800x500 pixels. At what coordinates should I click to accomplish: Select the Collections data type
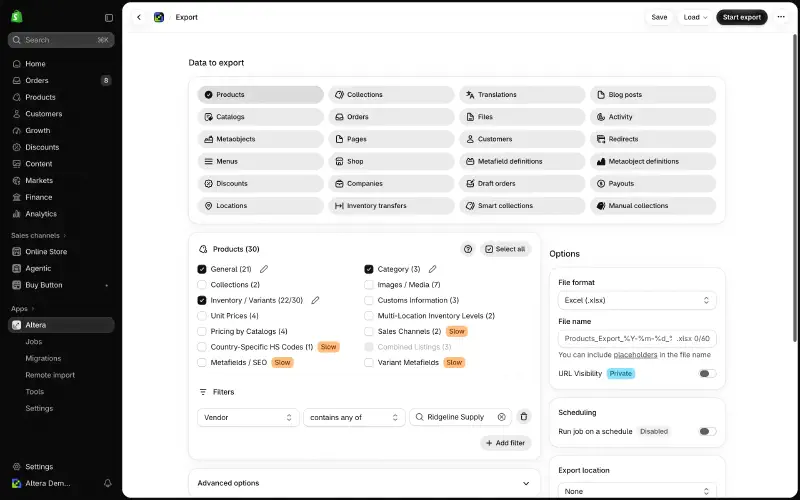(x=391, y=94)
